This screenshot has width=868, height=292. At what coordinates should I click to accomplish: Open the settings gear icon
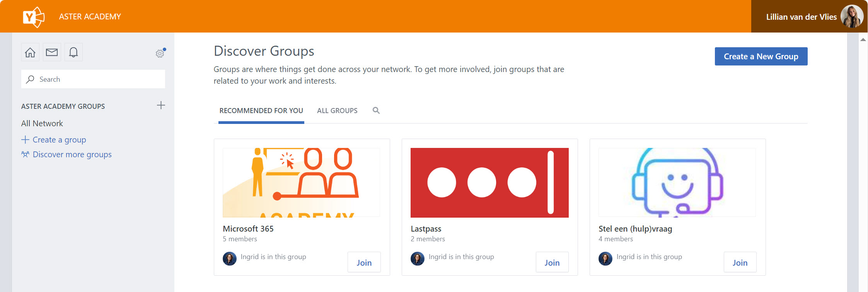pos(160,53)
